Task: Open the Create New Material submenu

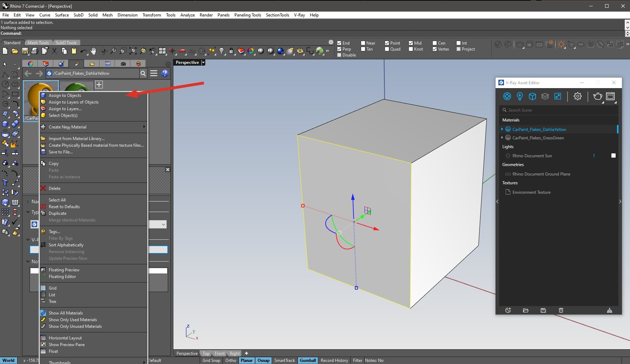Action: [93, 127]
